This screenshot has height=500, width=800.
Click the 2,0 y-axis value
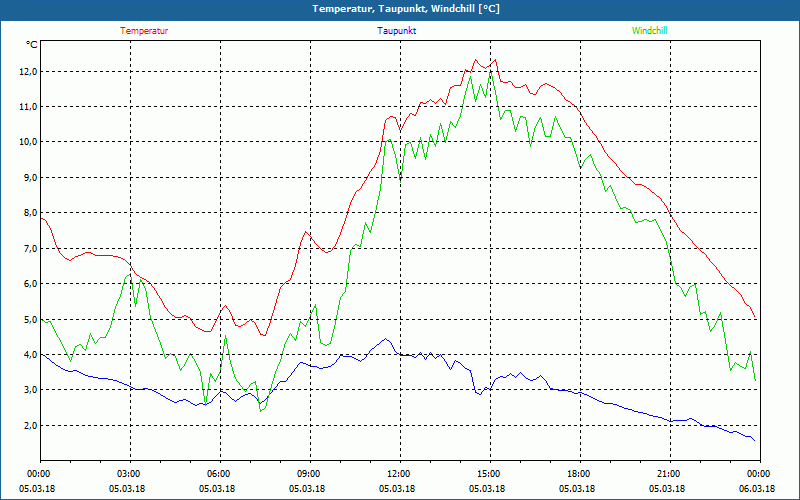point(30,426)
